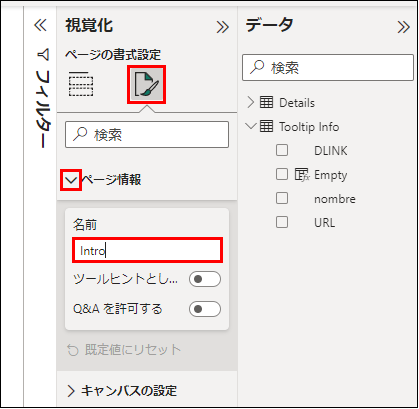The height and width of the screenshot is (409, 419).
Task: Click the Q&A を許可する label
Action: pos(118,309)
